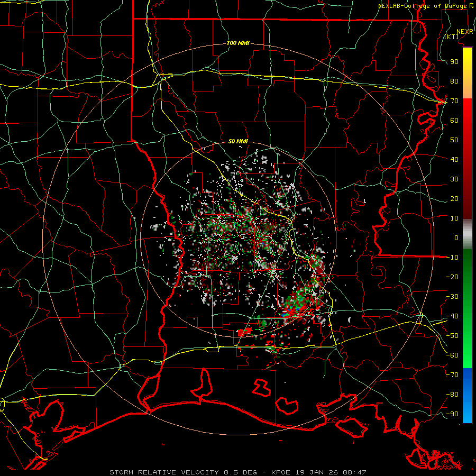Click the 0 value on the velocity scale
Viewport: 476px width, 476px height.
point(456,237)
